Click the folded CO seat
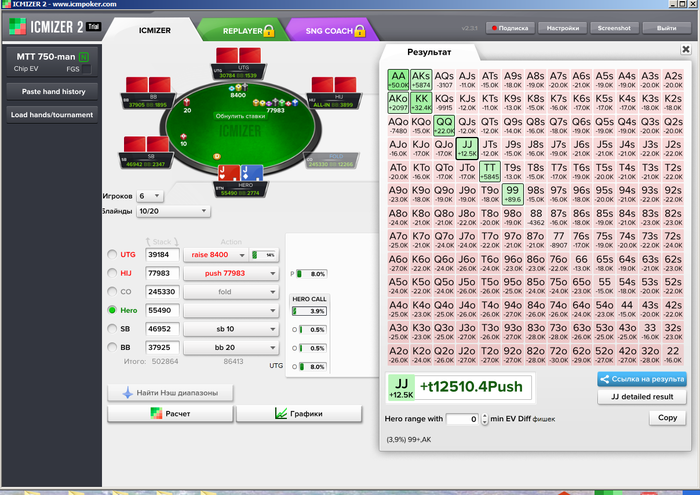700x495 pixels. point(331,160)
